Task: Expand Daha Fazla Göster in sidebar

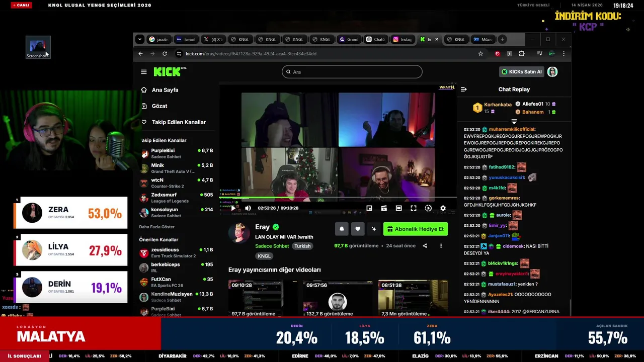Action: pyautogui.click(x=157, y=227)
